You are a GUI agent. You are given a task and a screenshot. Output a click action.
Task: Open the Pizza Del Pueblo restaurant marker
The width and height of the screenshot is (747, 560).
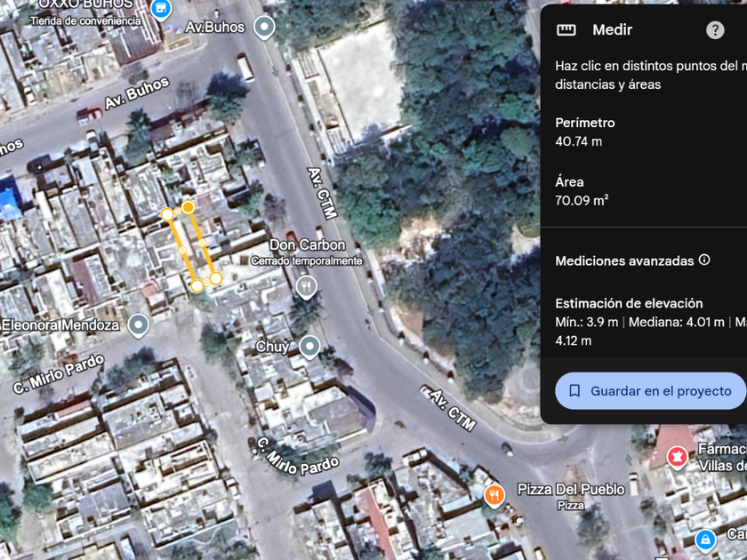pyautogui.click(x=494, y=496)
